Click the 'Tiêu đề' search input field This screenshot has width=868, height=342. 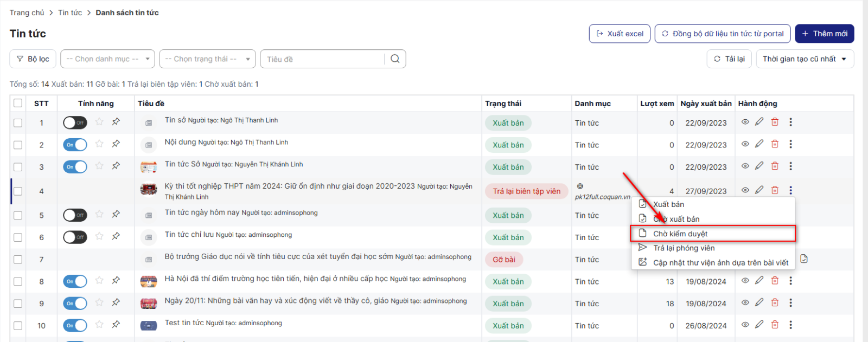tap(323, 59)
